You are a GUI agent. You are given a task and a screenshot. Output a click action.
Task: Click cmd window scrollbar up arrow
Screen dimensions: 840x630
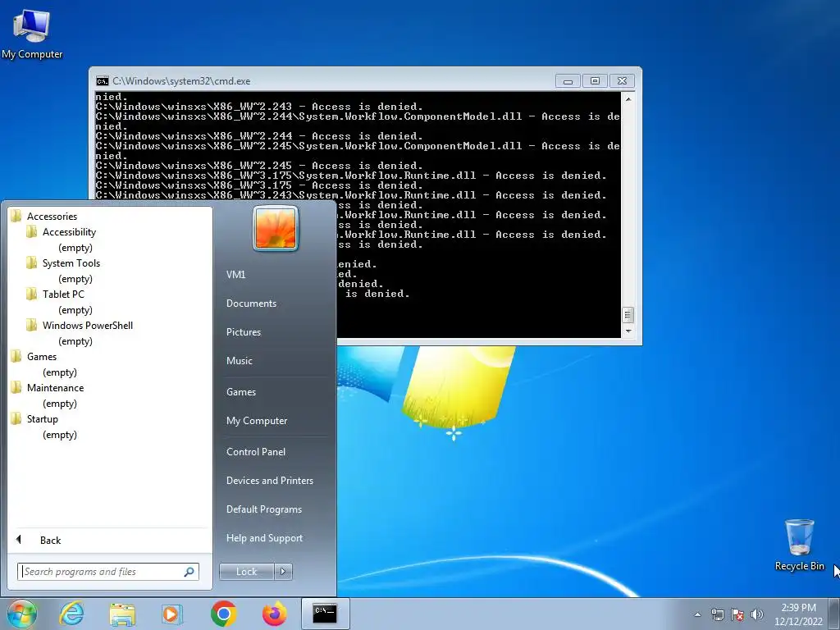628,99
